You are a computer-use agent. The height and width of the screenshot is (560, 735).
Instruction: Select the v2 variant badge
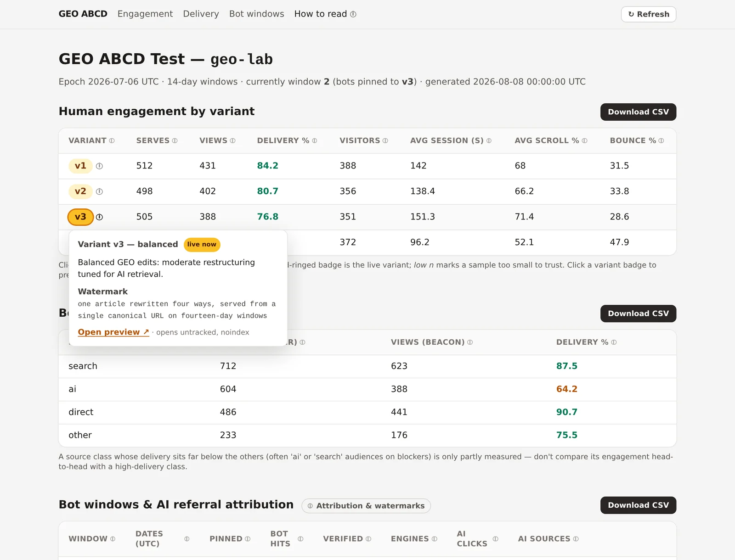[x=80, y=191]
